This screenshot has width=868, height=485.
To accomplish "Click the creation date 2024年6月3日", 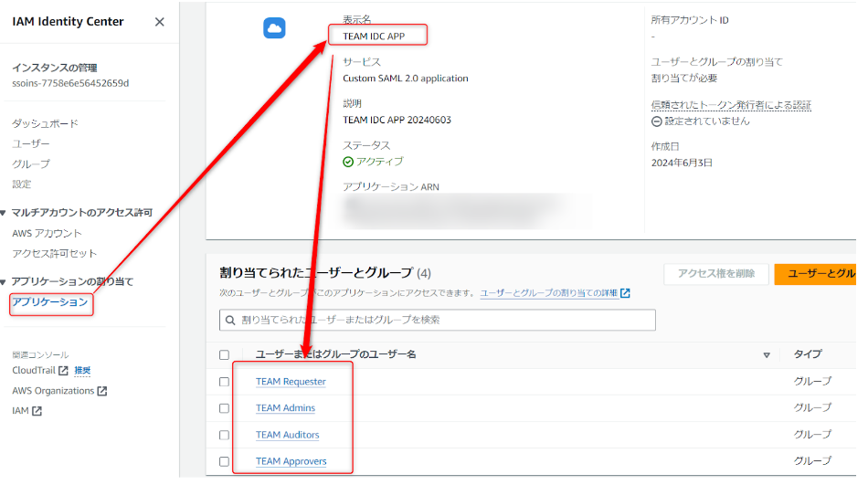I will click(682, 163).
